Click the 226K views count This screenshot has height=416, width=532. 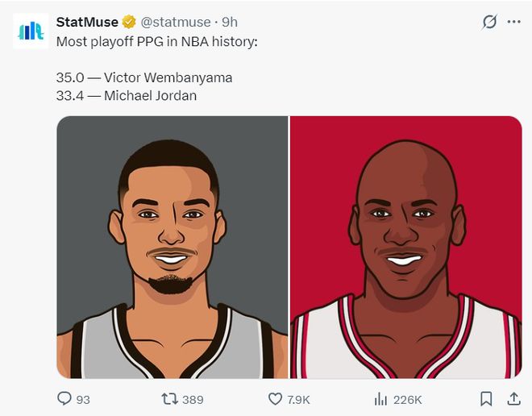pyautogui.click(x=406, y=400)
